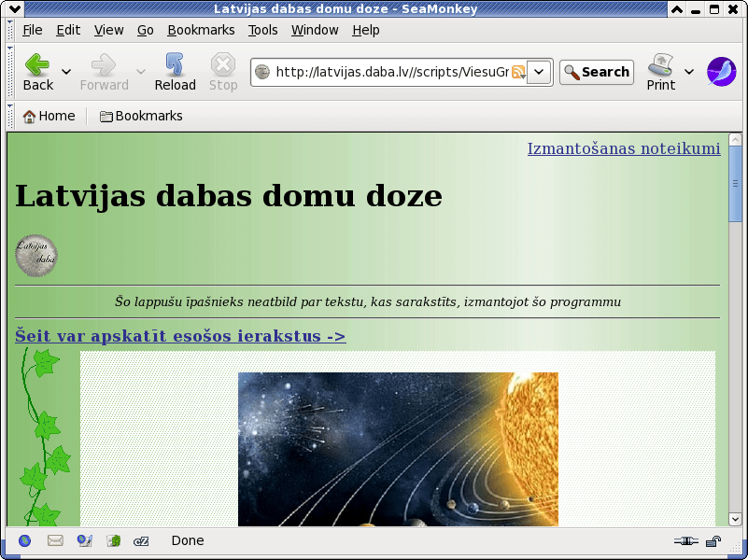Click the Latvijas daba round logo image

[x=36, y=256]
